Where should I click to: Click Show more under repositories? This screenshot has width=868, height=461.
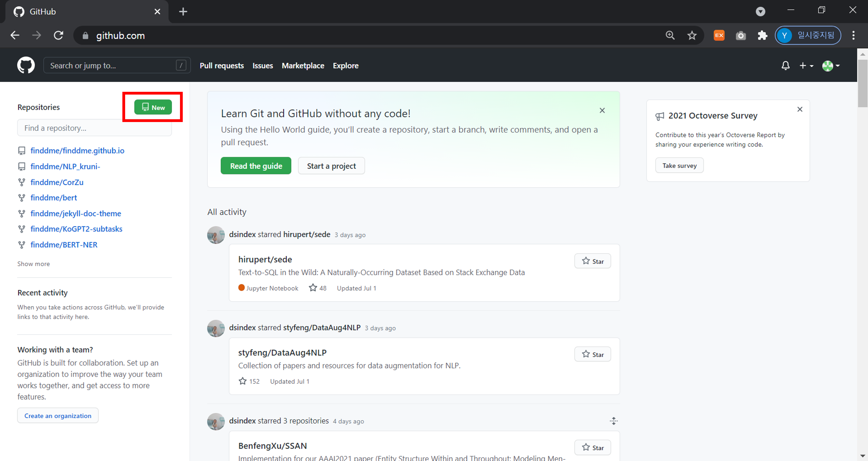tap(34, 264)
